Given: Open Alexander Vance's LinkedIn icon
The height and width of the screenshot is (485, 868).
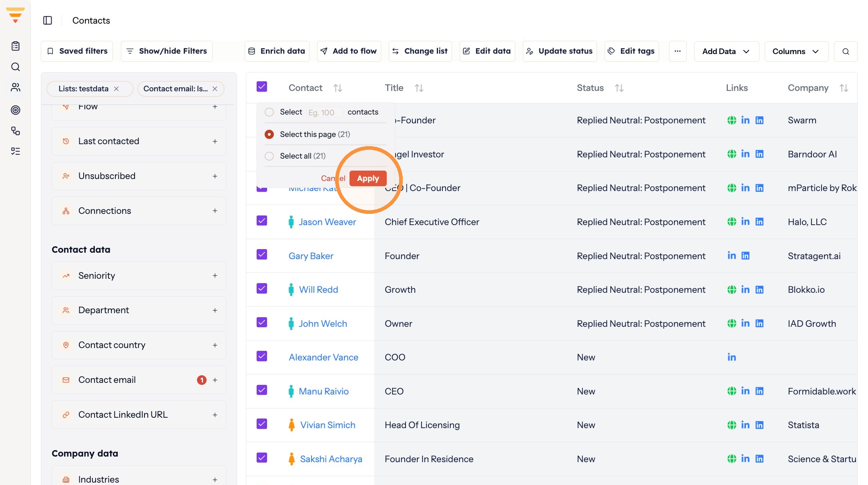Looking at the screenshot, I should pos(731,357).
